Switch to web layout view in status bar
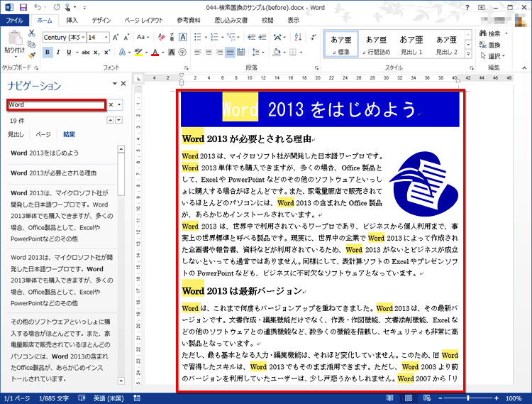 click(x=427, y=398)
